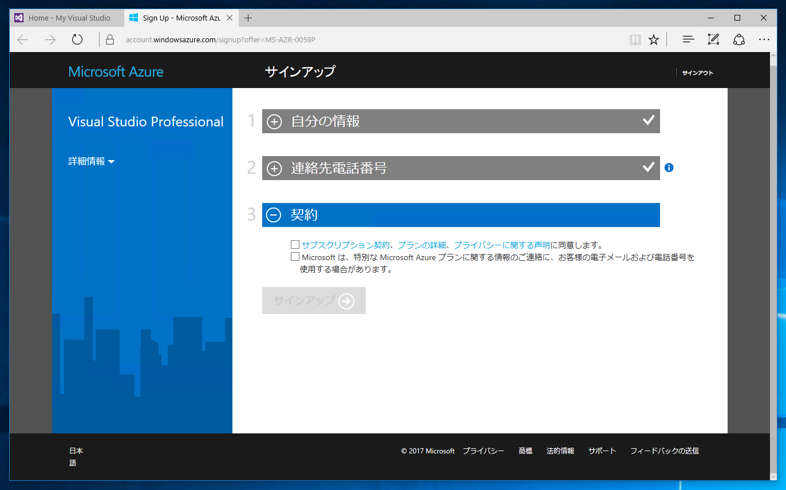Expand the 連絡先電話番号 section plus icon
Screen dimensions: 786x490
[274, 168]
